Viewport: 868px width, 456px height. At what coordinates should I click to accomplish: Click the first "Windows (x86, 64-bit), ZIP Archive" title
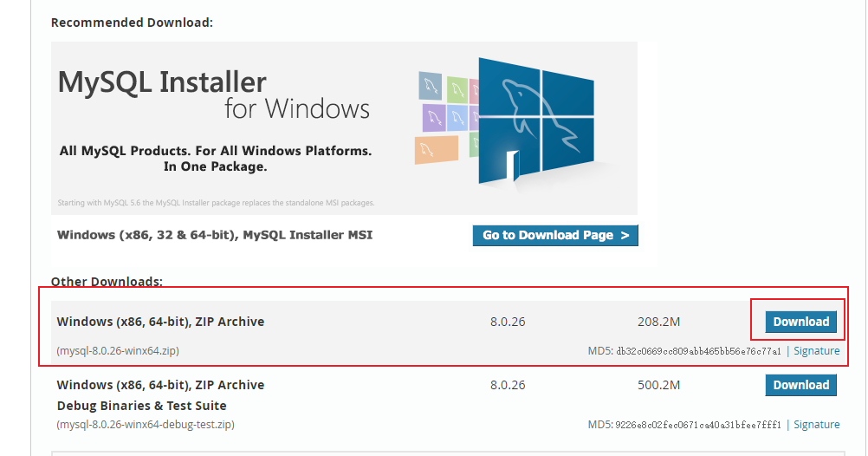160,322
